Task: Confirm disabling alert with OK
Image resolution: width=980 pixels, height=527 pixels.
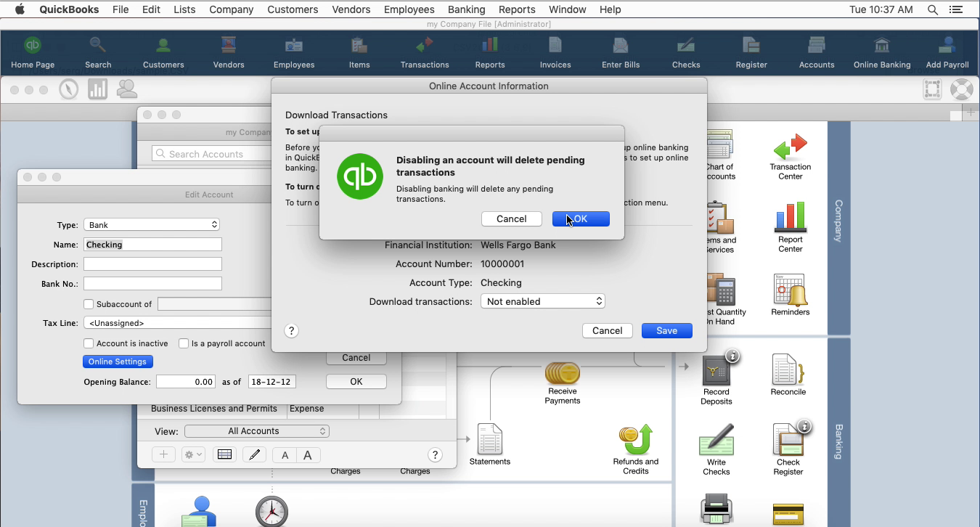Action: point(581,219)
